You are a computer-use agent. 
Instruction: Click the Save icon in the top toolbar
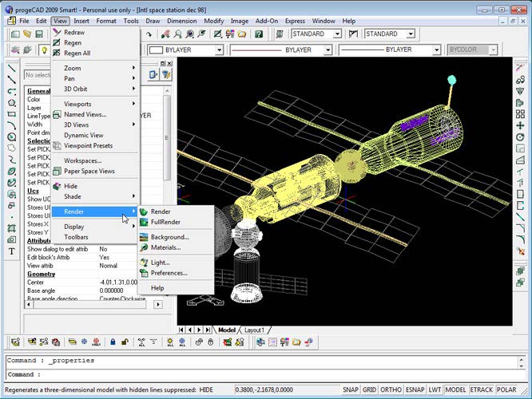tap(40, 34)
